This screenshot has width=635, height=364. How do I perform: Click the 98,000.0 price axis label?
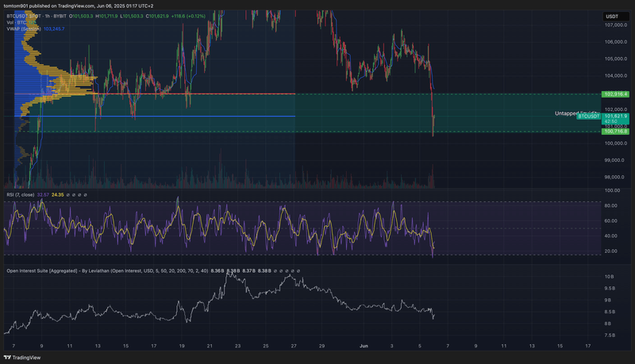click(x=614, y=177)
